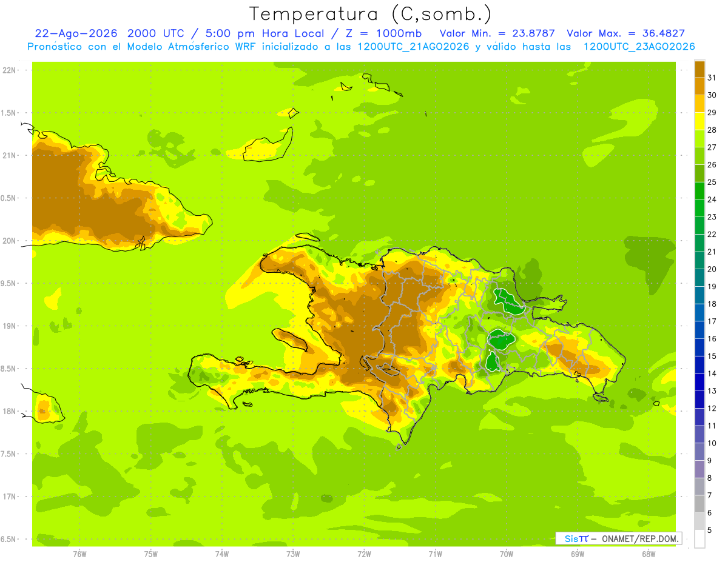This screenshot has height=562, width=728.
Task: Click the white swatch below the 5 label
Action: click(x=699, y=539)
